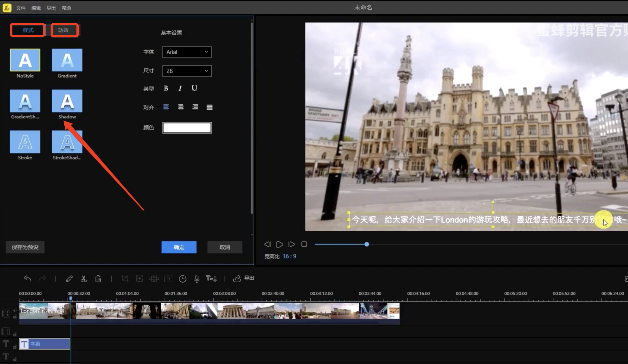Open the 16:9 aspect ratio selector
Viewport: 628px width, 364px height.
pyautogui.click(x=289, y=256)
